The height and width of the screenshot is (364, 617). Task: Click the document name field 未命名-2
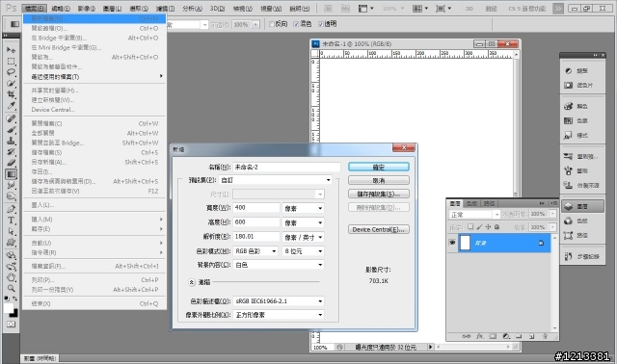286,167
